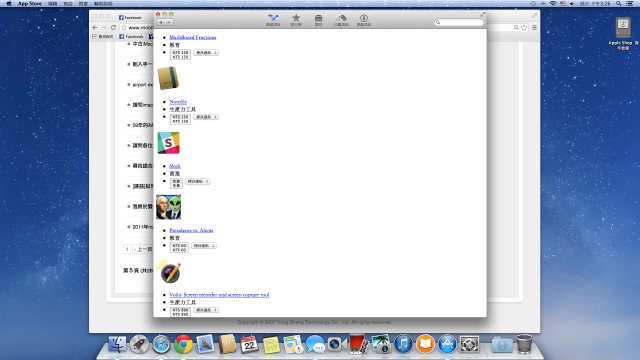Click the Slack free price button

[x=176, y=183]
